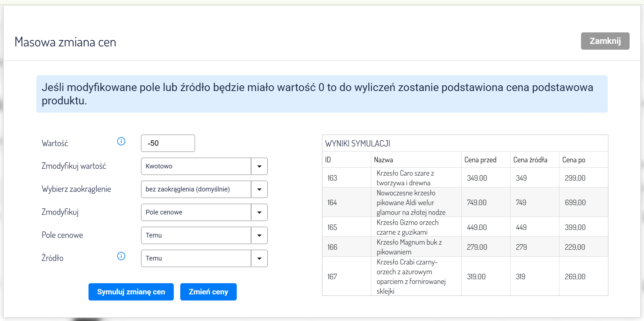This screenshot has height=321, width=644.
Task: Expand the Wybierz zaokrąglenie rounding dropdown
Action: pyautogui.click(x=204, y=189)
